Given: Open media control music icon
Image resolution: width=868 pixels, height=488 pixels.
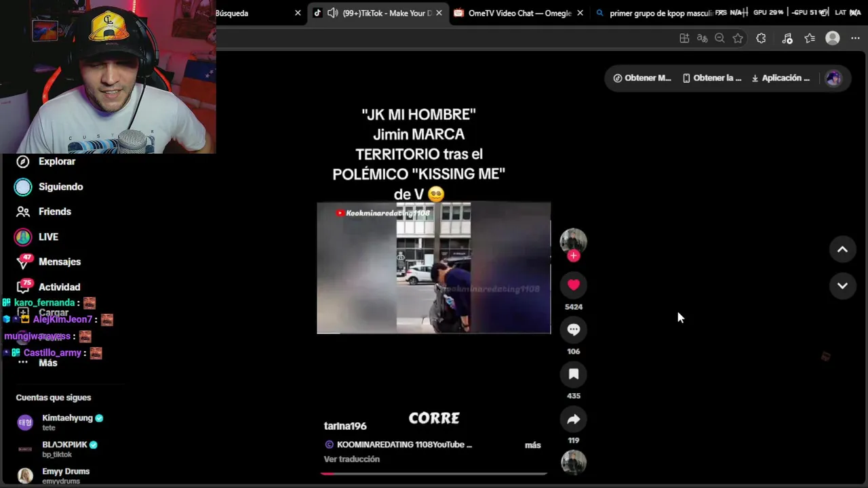Looking at the screenshot, I should 787,39.
